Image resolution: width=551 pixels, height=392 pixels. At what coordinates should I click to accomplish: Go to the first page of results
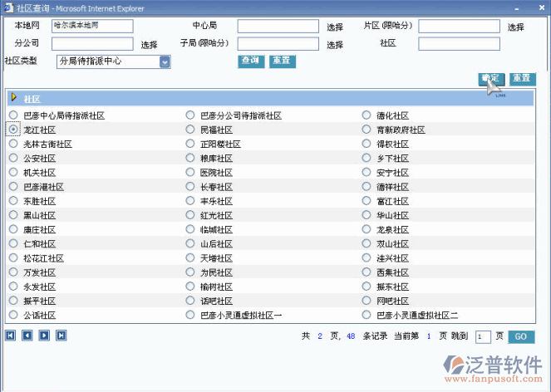(x=10, y=336)
